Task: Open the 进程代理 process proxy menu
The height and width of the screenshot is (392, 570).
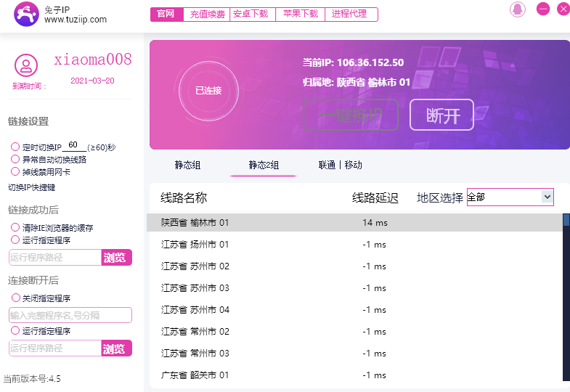Action: click(x=351, y=15)
